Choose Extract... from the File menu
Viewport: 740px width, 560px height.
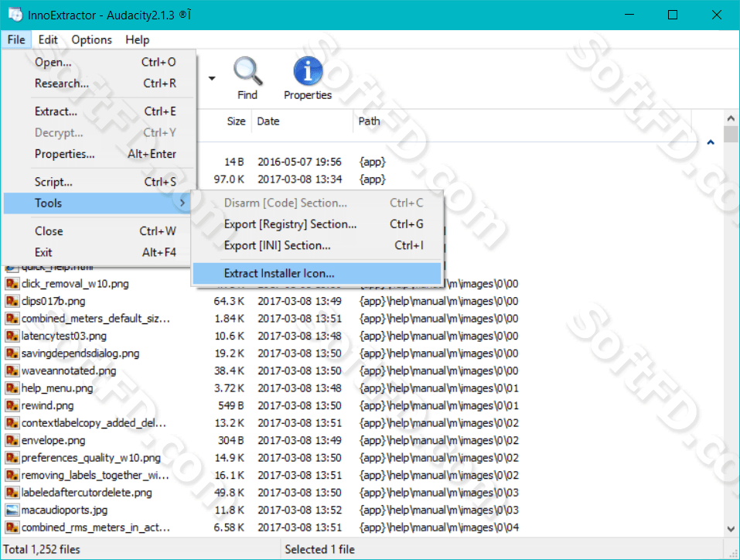coord(99,111)
